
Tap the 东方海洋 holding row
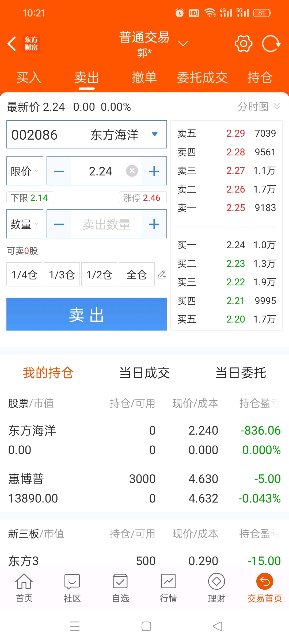tap(144, 440)
